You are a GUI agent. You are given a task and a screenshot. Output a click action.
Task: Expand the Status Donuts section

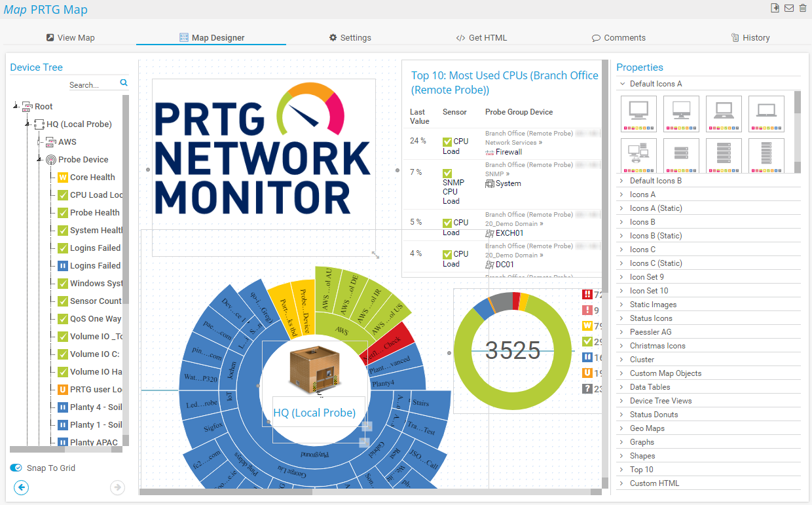(x=654, y=415)
